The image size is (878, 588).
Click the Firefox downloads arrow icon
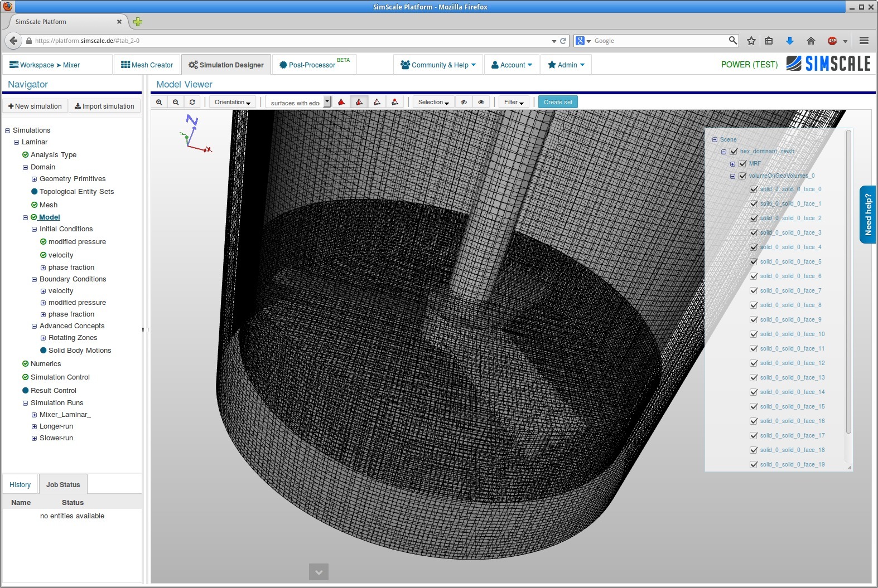789,41
